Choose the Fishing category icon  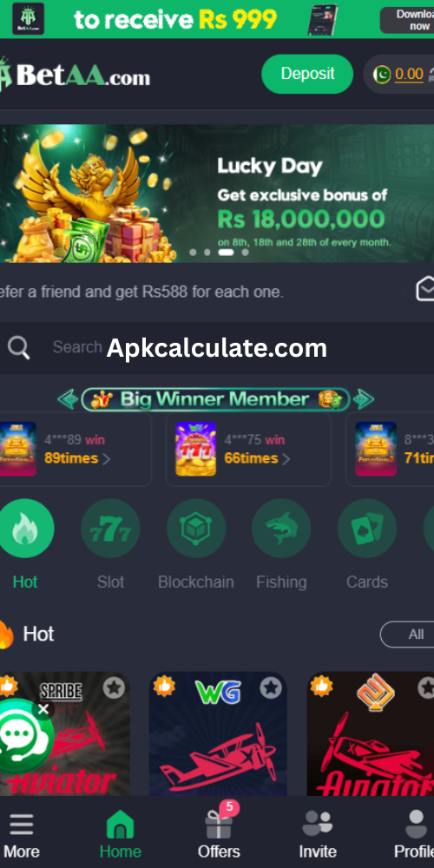point(281,528)
